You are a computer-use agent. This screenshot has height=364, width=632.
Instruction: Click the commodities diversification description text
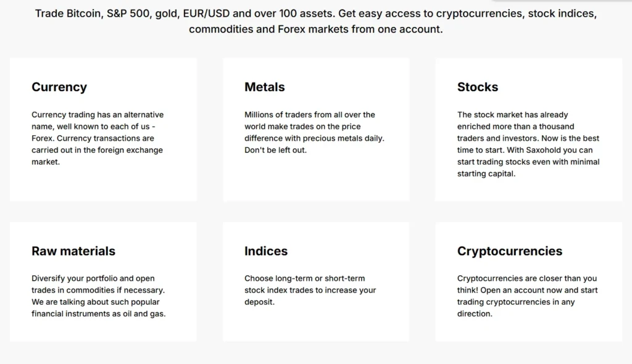pyautogui.click(x=98, y=296)
